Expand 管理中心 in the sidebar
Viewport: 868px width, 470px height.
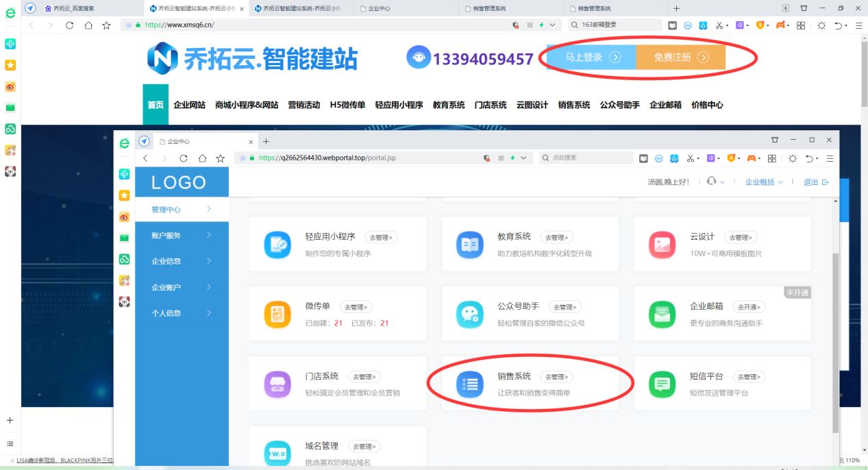tap(182, 209)
